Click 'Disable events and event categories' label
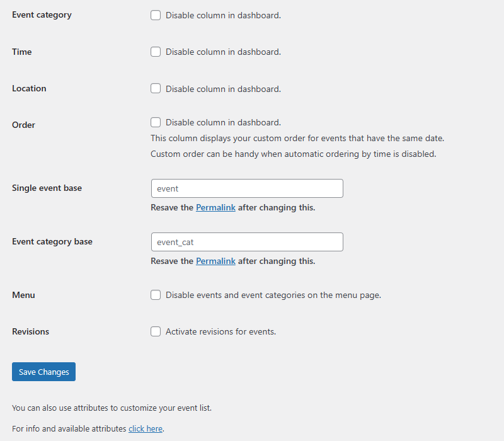 [x=273, y=295]
